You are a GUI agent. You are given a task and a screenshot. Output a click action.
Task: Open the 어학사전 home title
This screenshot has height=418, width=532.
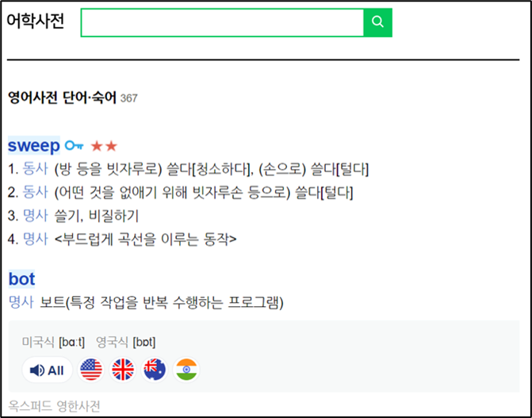[36, 21]
